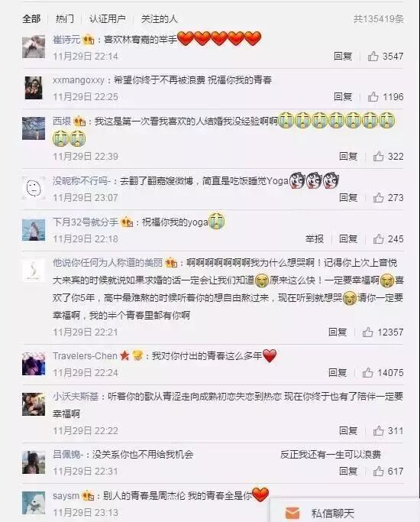Like Travelers-Chen's comment
The image size is (420, 522).
pyautogui.click(x=367, y=372)
